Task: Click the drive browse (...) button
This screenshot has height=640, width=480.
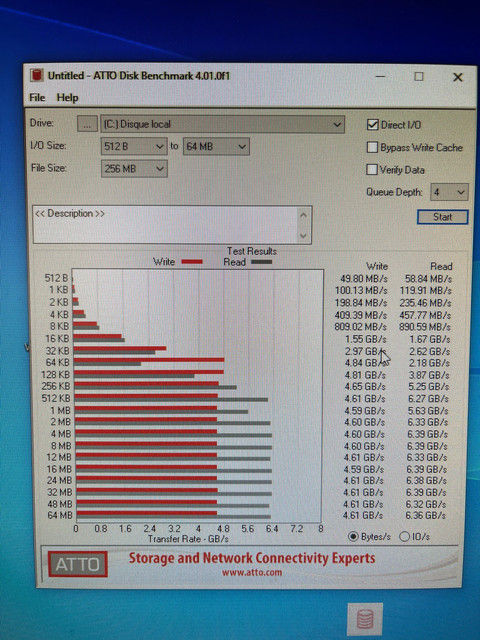Action: [87, 124]
